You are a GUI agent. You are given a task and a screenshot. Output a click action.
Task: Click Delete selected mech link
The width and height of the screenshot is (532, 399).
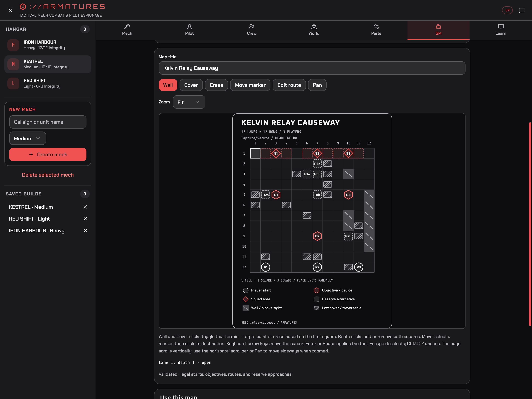point(48,175)
